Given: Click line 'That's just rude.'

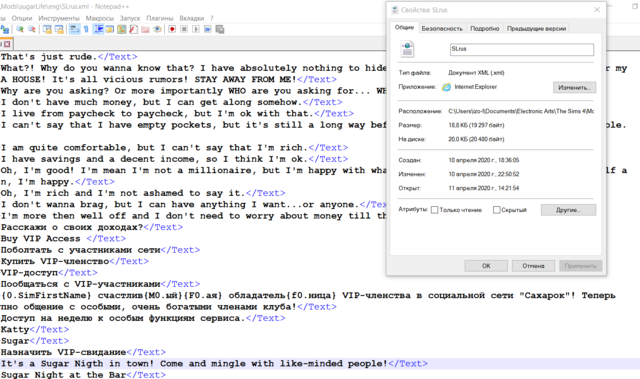Looking at the screenshot, I should (69, 57).
